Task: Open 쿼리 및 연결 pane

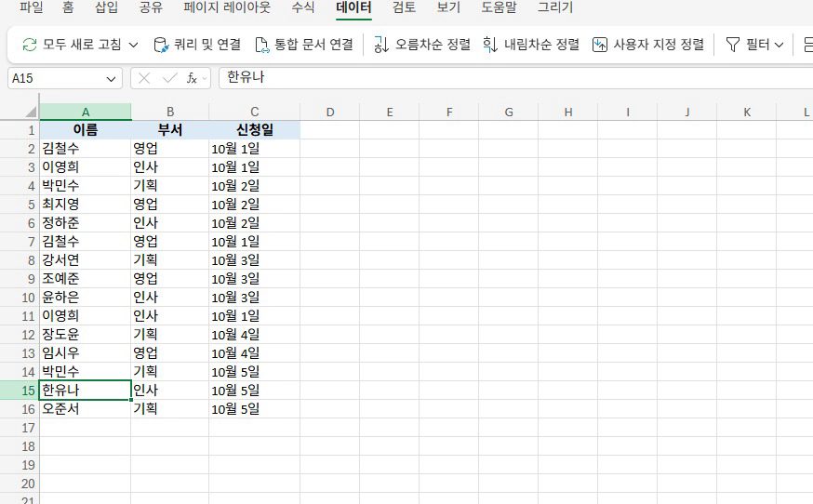Action: (x=197, y=45)
